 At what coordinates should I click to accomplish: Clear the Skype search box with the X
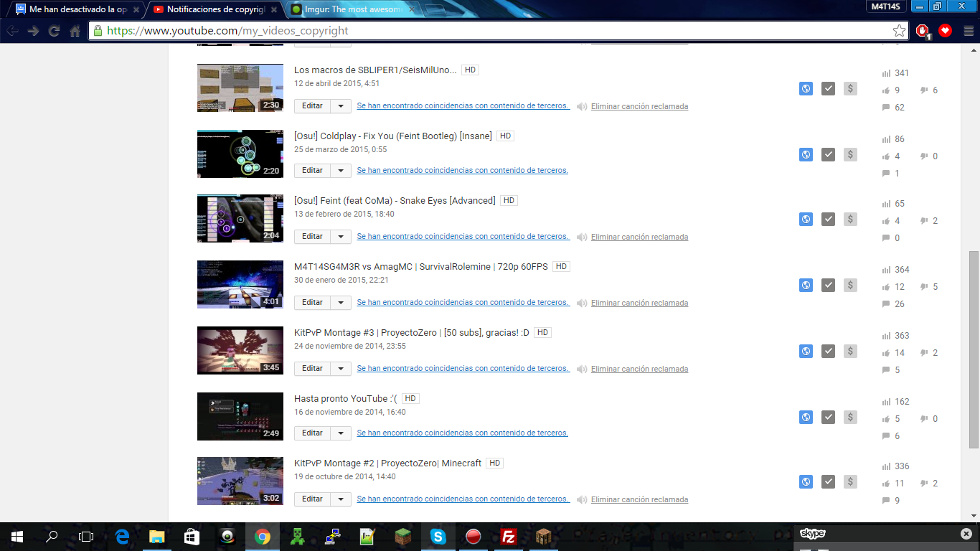[966, 534]
